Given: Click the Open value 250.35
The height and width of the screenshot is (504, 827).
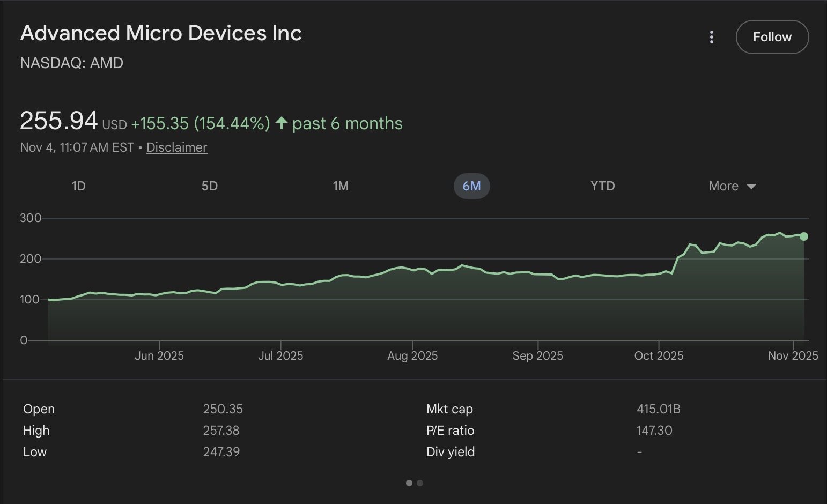Looking at the screenshot, I should coord(223,409).
